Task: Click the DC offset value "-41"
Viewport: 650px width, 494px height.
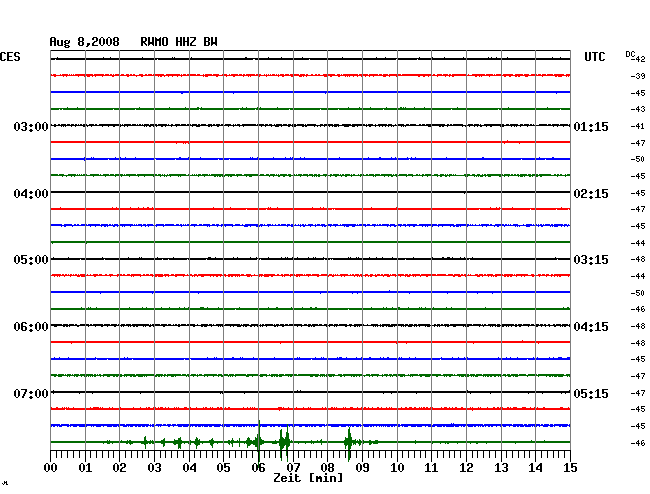Action: pyautogui.click(x=638, y=126)
